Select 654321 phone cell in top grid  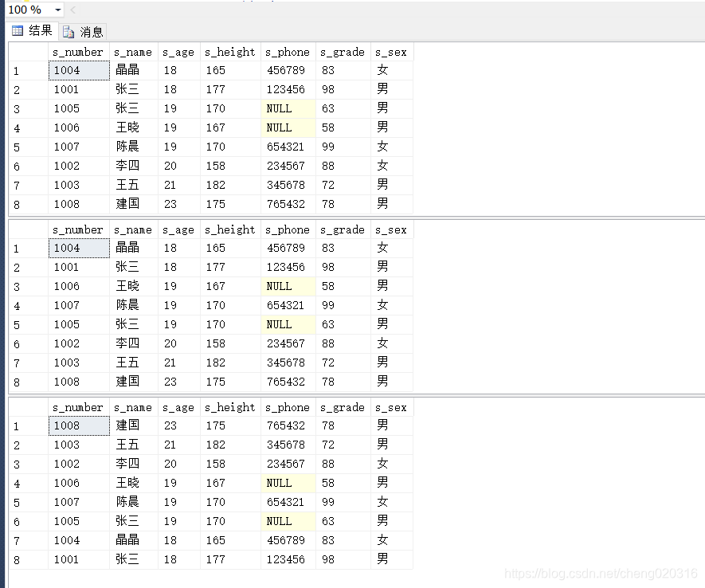tap(288, 147)
